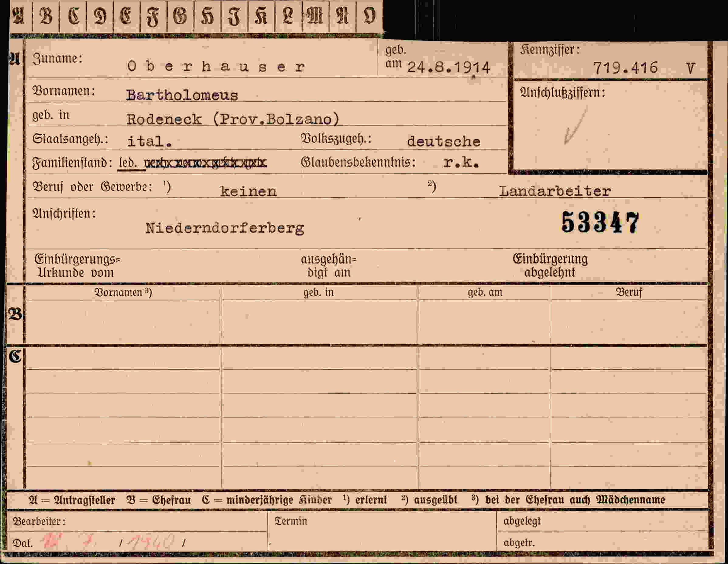The height and width of the screenshot is (564, 728).
Task: Click index tab letter D at top
Action: [100, 16]
